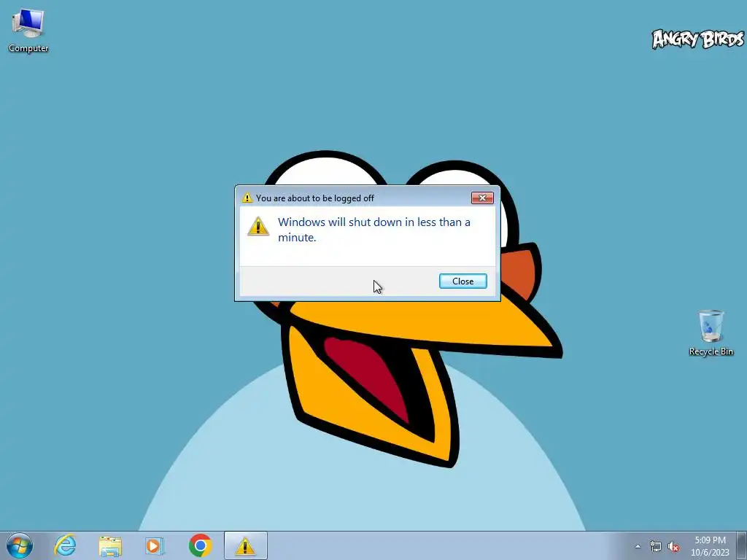
Task: Click the 'Windows will shut down' message text
Action: pos(374,230)
